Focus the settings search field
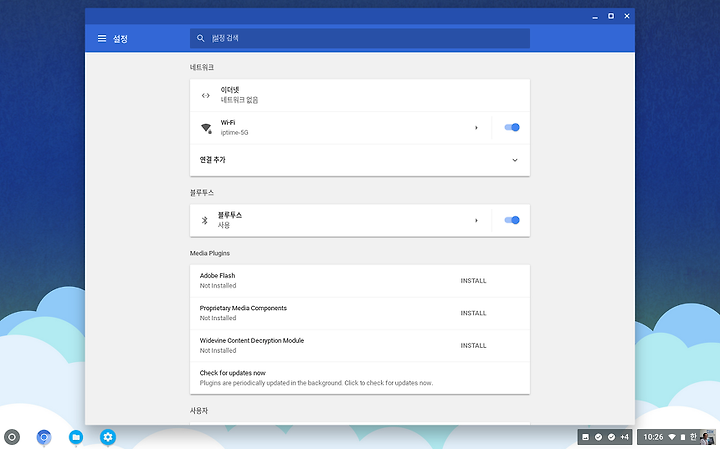Image resolution: width=720 pixels, height=449 pixels. point(360,39)
